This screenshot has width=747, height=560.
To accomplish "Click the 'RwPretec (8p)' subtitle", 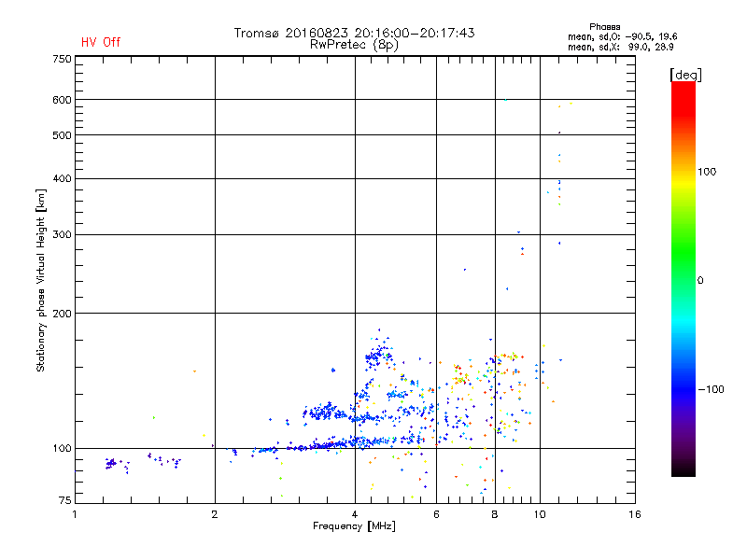I will click(x=354, y=45).
